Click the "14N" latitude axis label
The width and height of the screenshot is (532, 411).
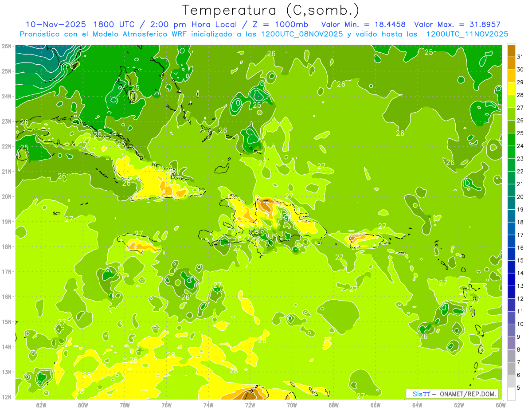[6, 347]
